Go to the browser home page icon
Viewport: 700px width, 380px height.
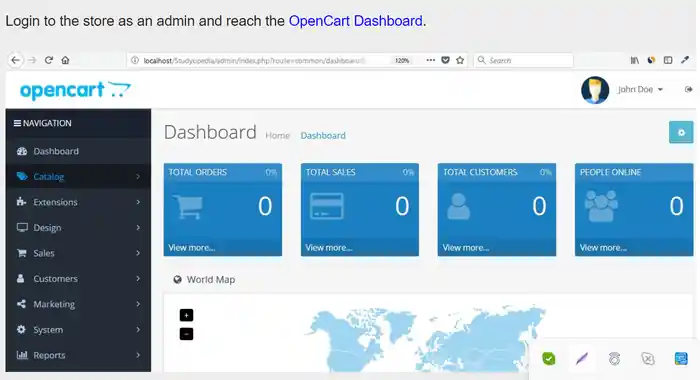65,60
